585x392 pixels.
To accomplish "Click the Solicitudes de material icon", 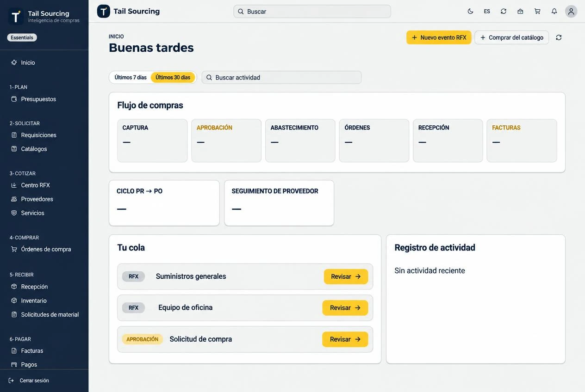I will tap(14, 314).
